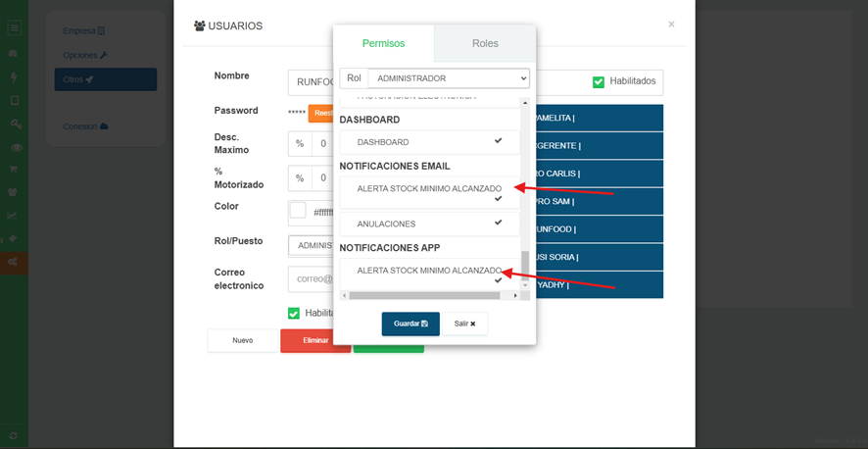
Task: Open the hamburger menu in the sidebar
Action: (x=15, y=27)
